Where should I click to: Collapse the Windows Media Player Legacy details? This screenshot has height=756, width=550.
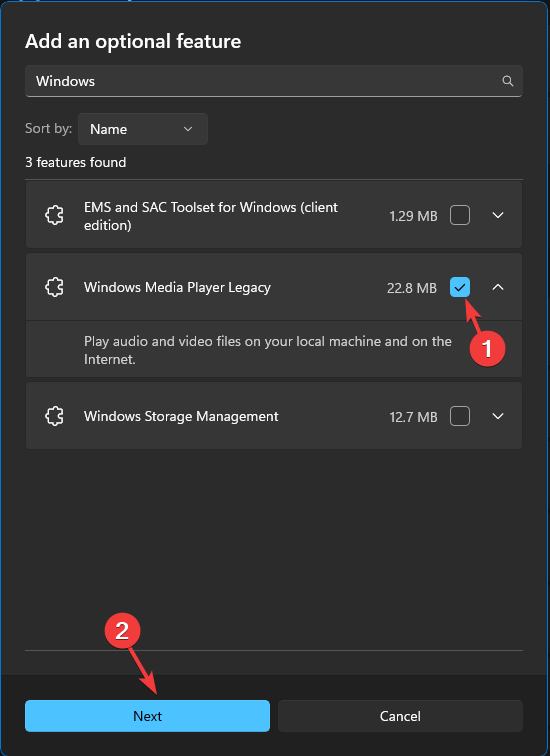[498, 287]
